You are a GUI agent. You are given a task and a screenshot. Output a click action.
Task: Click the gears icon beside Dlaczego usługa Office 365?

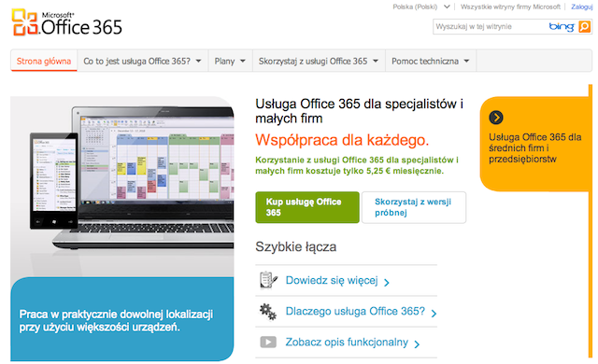point(268,312)
